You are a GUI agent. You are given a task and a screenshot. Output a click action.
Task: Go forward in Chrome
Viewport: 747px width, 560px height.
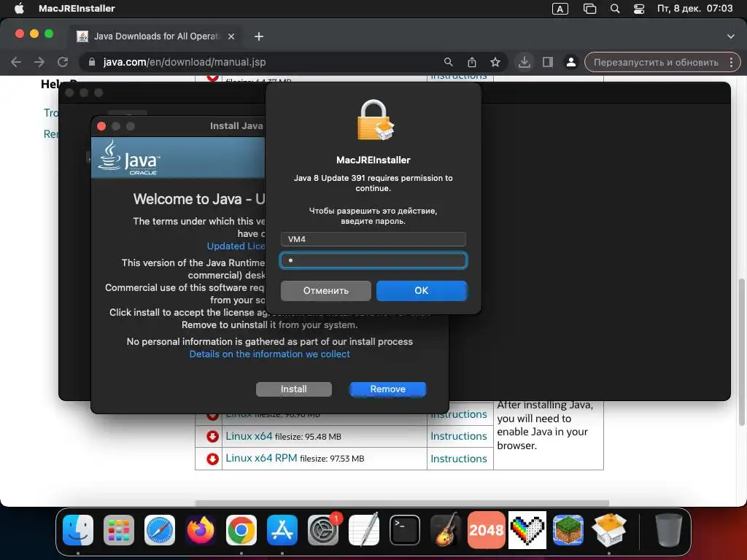point(39,62)
